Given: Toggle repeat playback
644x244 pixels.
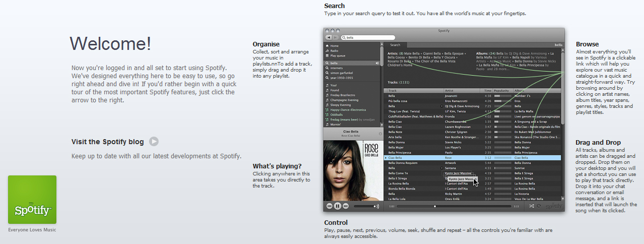Looking at the screenshot, I should [539, 206].
